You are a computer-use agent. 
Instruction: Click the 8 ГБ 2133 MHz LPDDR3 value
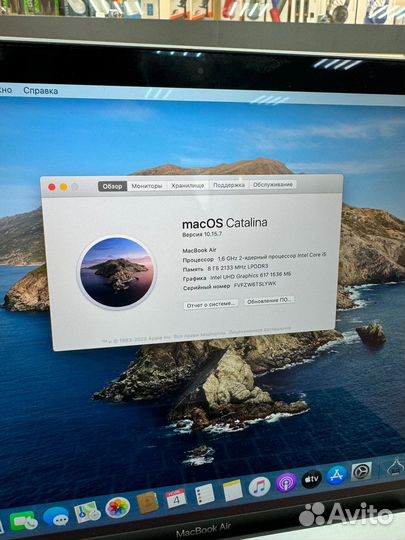point(238,267)
